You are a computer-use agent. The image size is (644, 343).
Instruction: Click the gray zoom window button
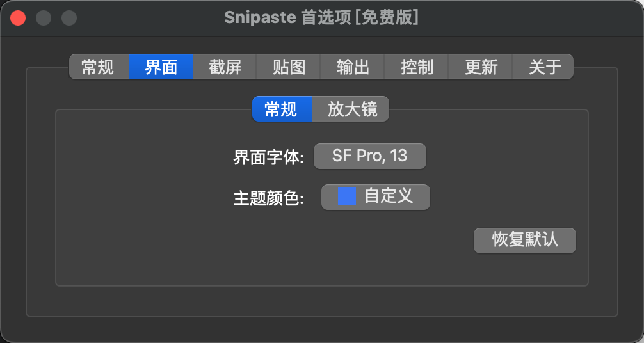[69, 18]
